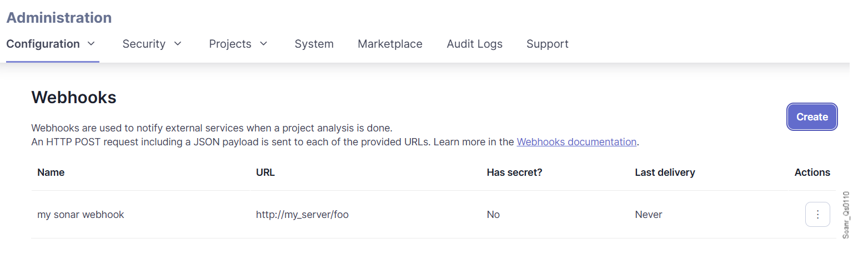Open the webhook row actions kebab menu
Image resolution: width=868 pixels, height=254 pixels.
click(817, 215)
